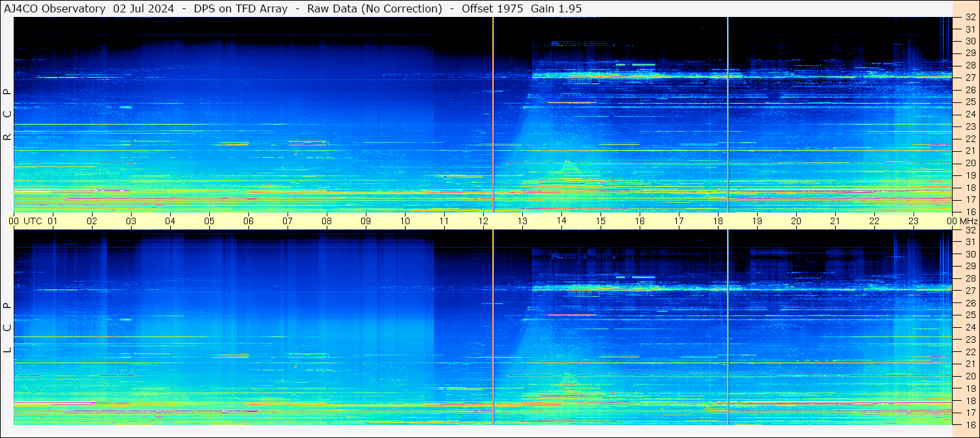Select 32 MHz tick on RCP frequency scale
Screen dimensions: 980x438
coord(970,18)
